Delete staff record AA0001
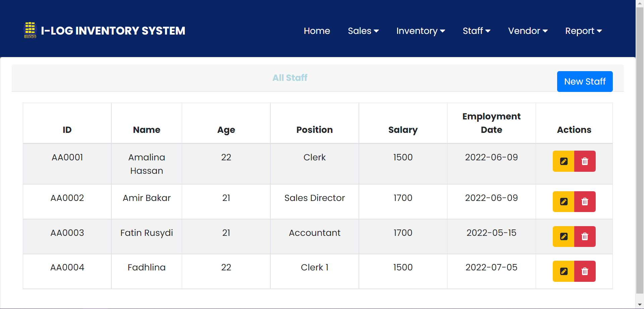 pos(585,161)
